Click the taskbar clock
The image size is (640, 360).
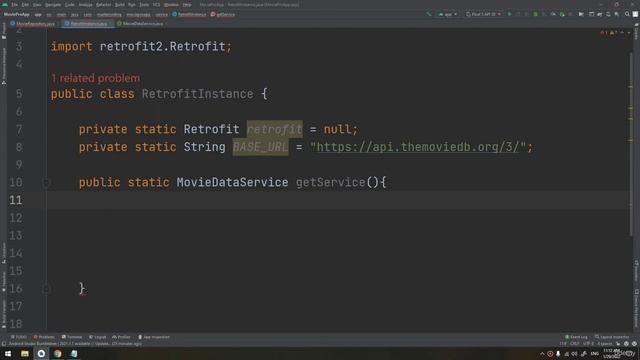611,353
